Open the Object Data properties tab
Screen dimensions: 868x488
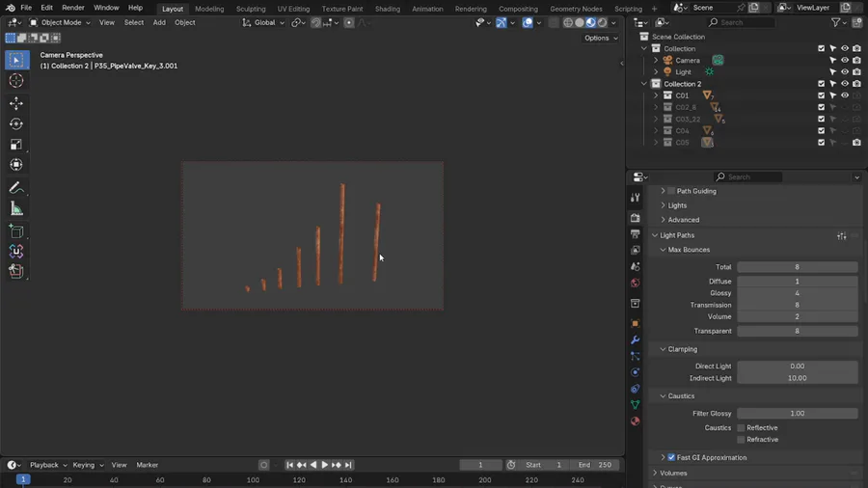[635, 404]
